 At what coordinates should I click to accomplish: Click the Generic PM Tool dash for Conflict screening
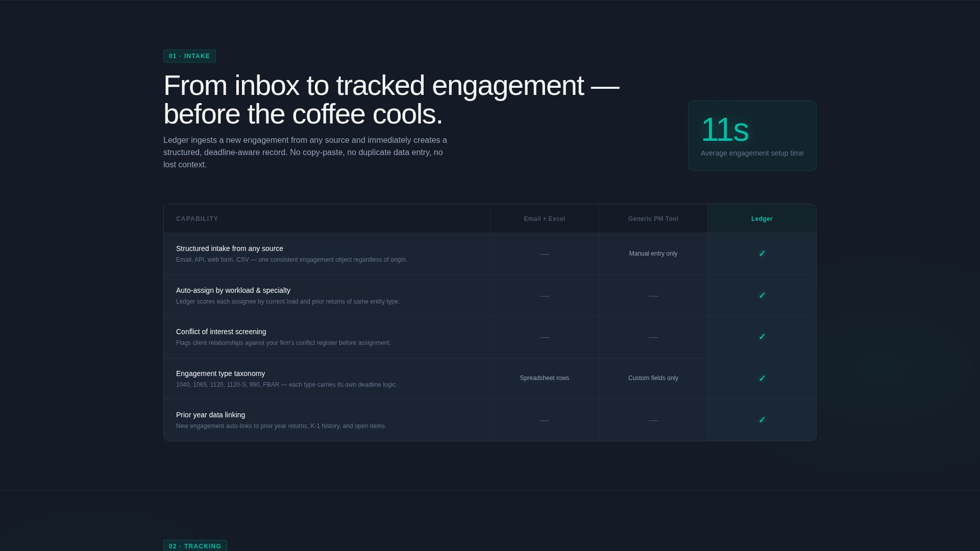click(653, 337)
